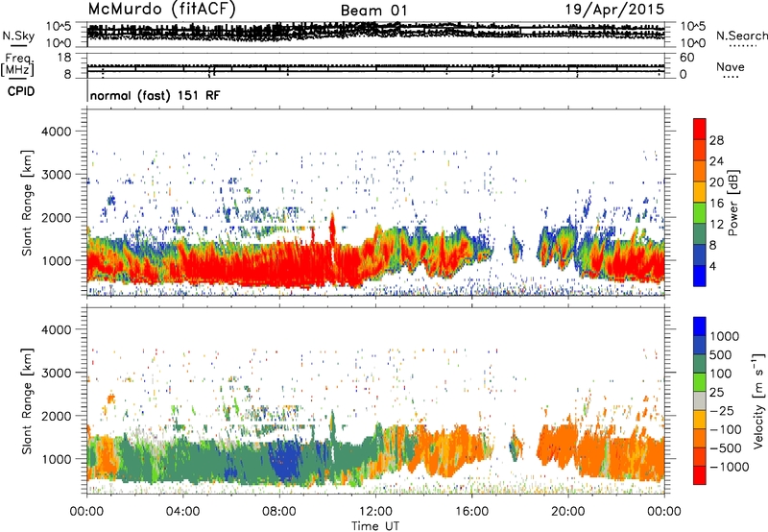Click the 'Freq. [MHz]' axis label
Screen dimensions: 768x532
(x=17, y=65)
